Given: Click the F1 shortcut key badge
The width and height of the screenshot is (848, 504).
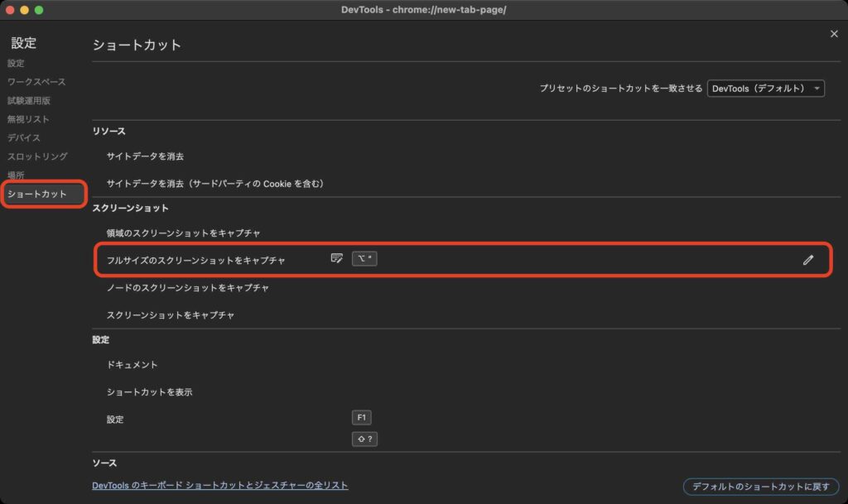Looking at the screenshot, I should click(x=361, y=418).
